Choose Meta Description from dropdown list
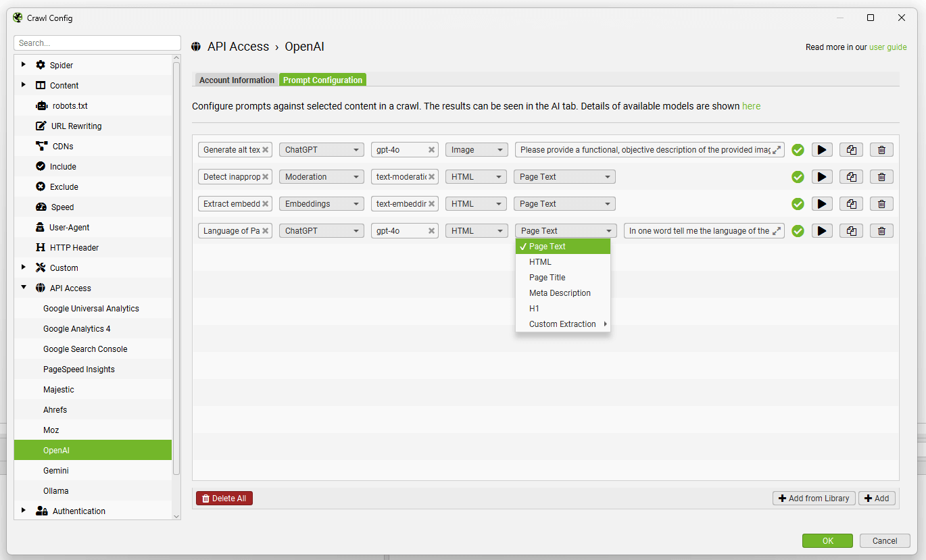 tap(560, 293)
